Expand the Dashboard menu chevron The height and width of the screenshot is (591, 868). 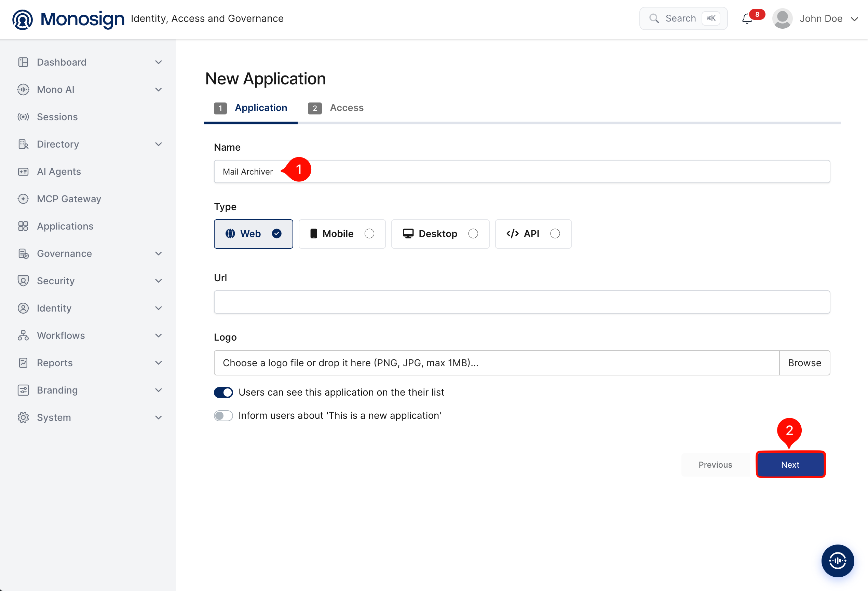point(158,63)
